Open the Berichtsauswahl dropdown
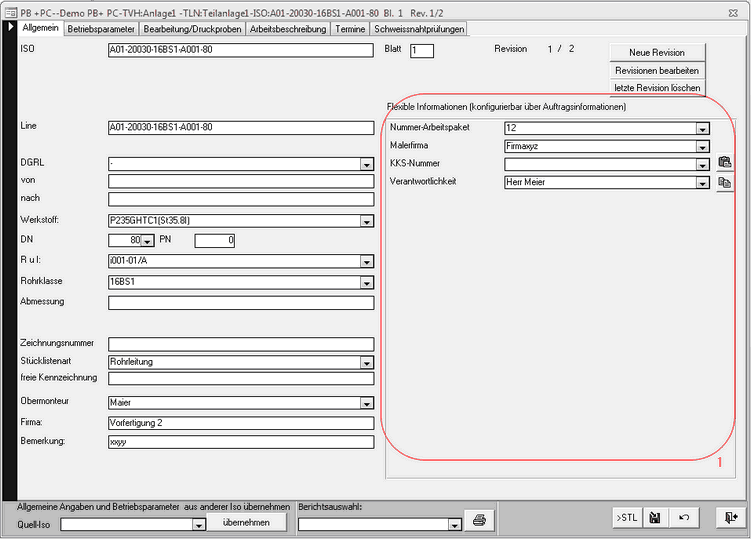The image size is (751, 539). (454, 524)
